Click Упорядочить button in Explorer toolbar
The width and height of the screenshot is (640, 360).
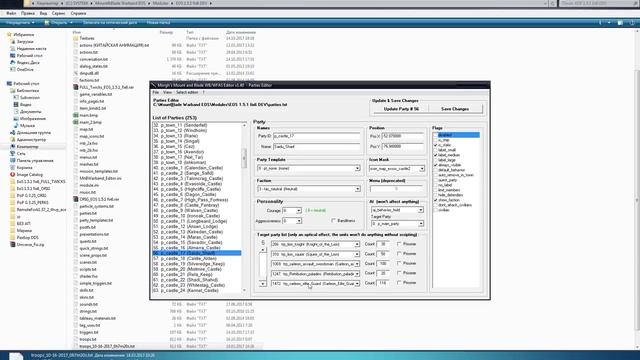(20, 22)
